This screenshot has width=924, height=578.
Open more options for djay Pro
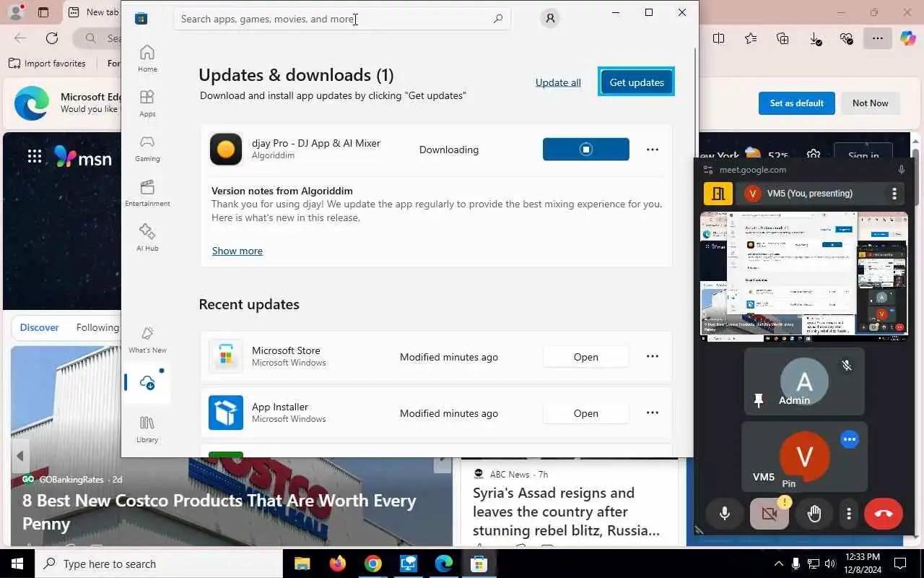pos(653,150)
